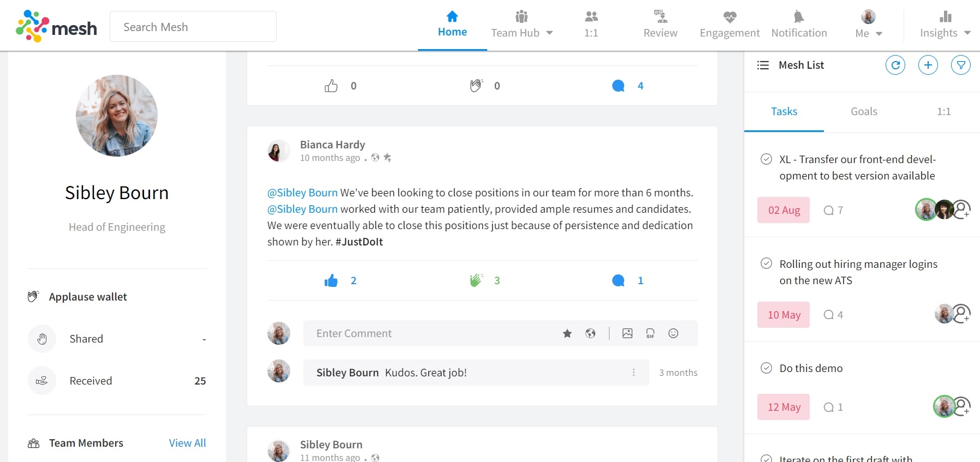980x462 pixels.
Task: Open the Review menu item
Action: (x=660, y=25)
